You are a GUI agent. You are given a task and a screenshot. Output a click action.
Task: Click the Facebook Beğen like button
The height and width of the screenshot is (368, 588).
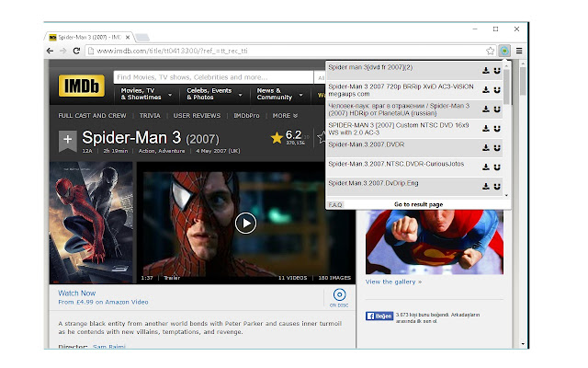[x=379, y=316]
